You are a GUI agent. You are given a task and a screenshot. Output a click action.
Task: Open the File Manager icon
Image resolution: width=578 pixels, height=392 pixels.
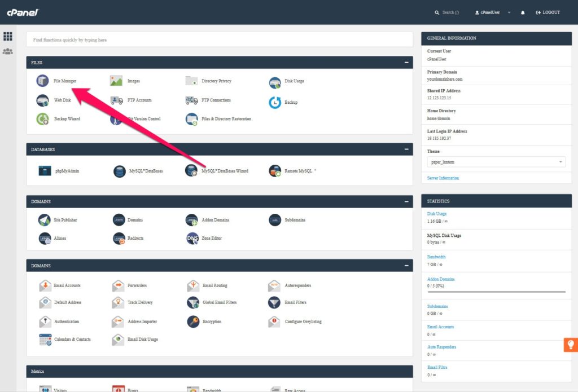(43, 81)
